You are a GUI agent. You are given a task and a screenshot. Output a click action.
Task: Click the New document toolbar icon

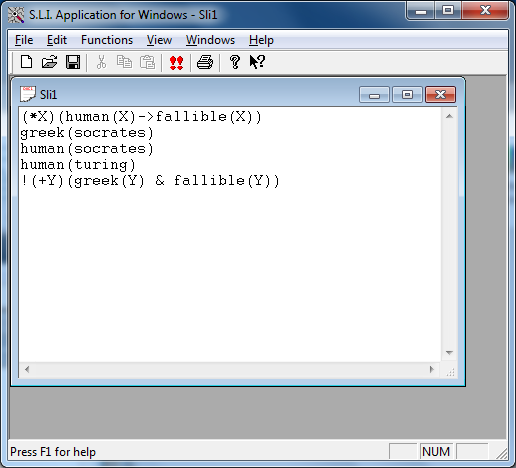27,62
